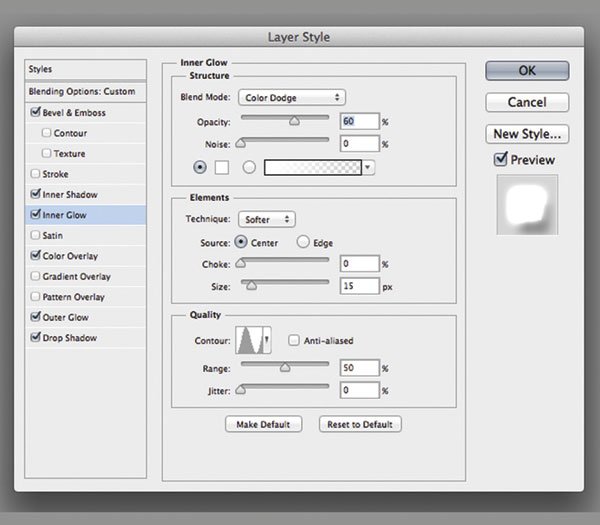The width and height of the screenshot is (600, 525).
Task: Expand the gradient picker dropdown arrow
Action: click(x=368, y=168)
